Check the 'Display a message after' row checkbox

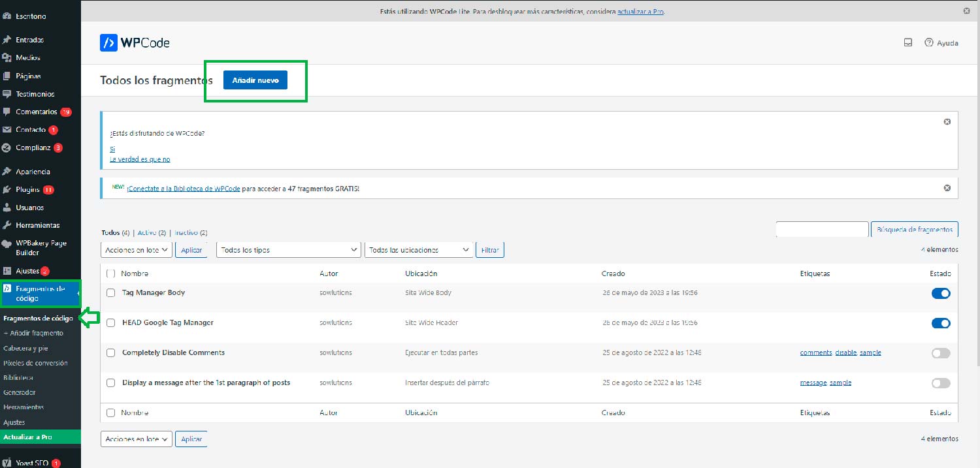tap(111, 383)
